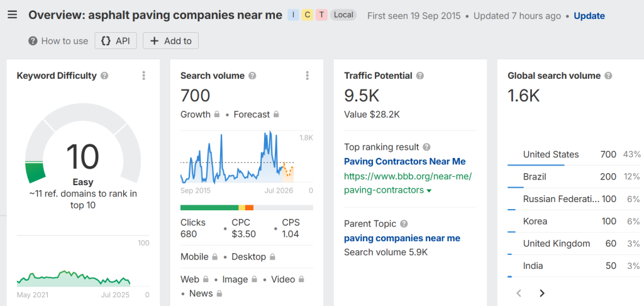The image size is (644, 306).
Task: Click the Add to button
Action: point(170,41)
